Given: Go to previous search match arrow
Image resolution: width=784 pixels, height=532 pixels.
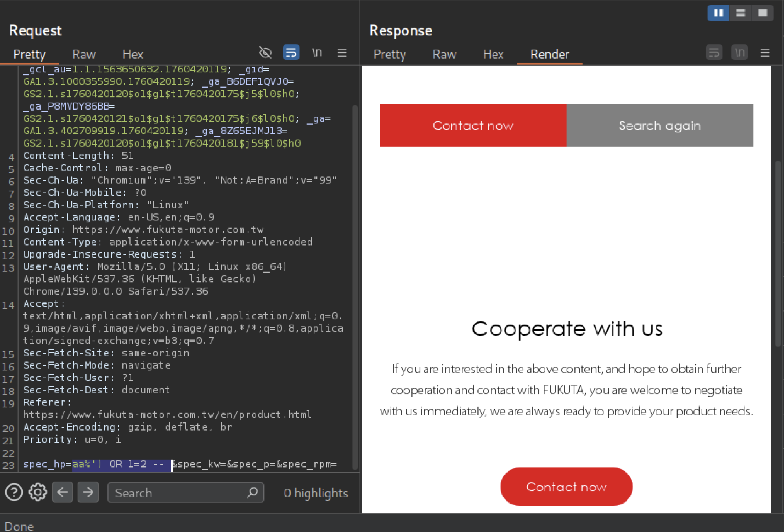Looking at the screenshot, I should click(62, 492).
